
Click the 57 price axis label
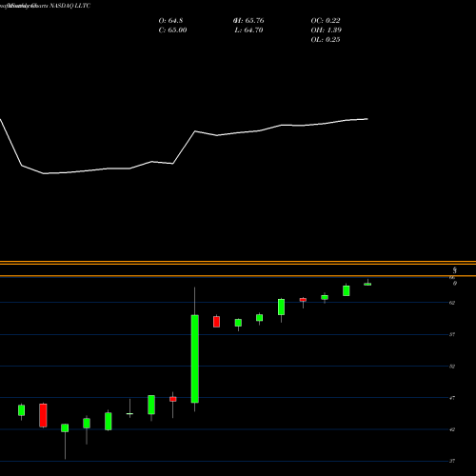452,334
